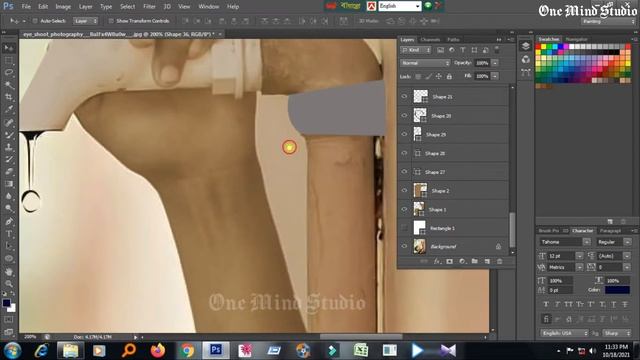Image resolution: width=640 pixels, height=360 pixels.
Task: Open the Window menu
Action: click(209, 7)
